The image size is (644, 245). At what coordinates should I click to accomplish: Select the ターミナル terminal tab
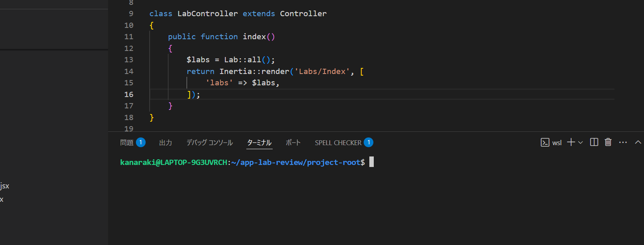pyautogui.click(x=259, y=143)
